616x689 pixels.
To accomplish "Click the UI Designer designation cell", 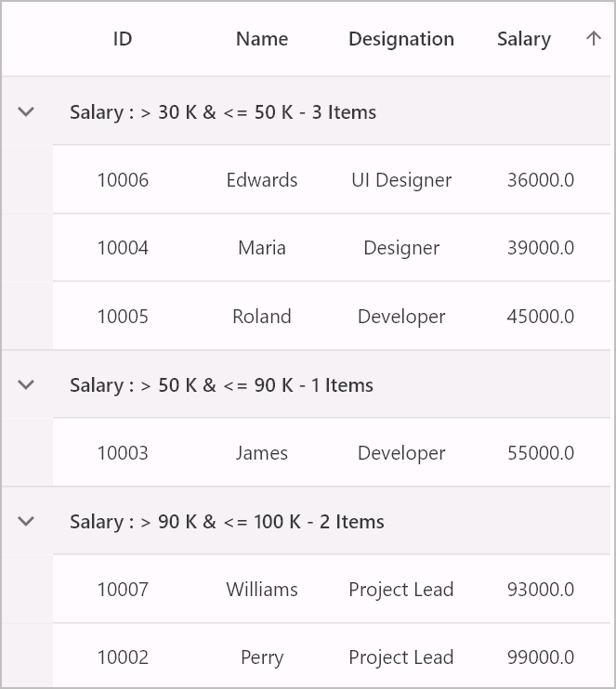I will tap(401, 180).
